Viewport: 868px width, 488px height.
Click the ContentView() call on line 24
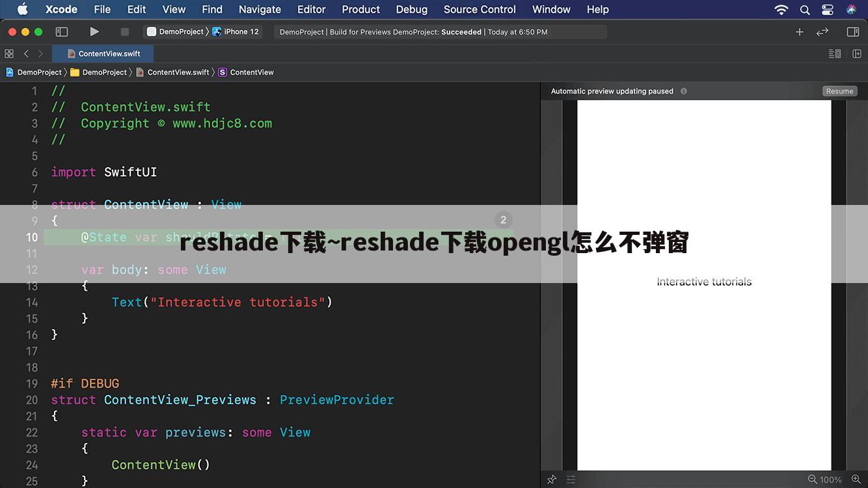(161, 465)
